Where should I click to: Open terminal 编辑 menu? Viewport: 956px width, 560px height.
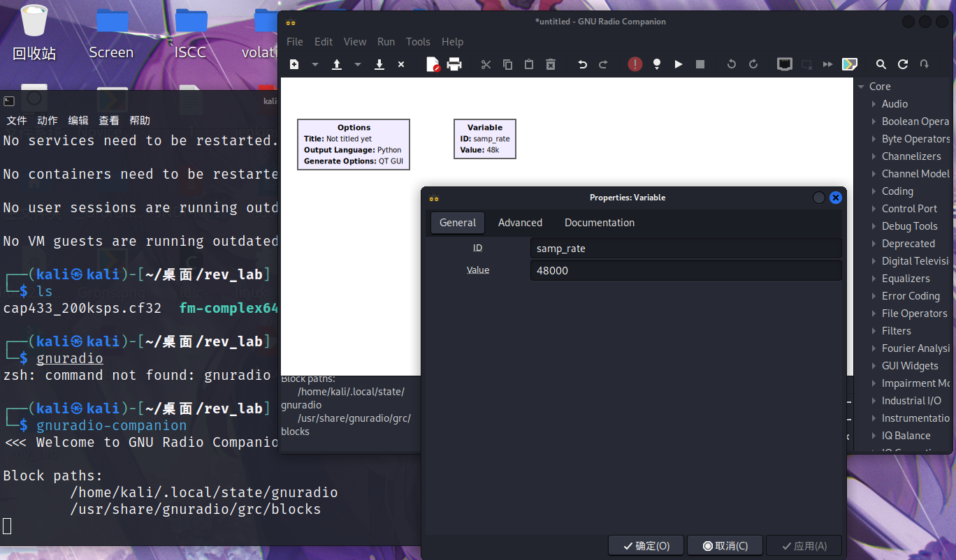click(78, 121)
